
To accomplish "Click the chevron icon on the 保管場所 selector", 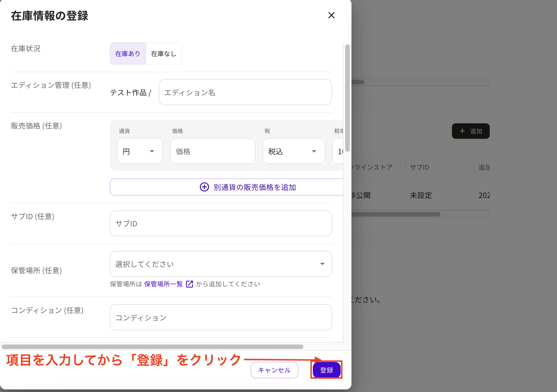I will pos(322,264).
